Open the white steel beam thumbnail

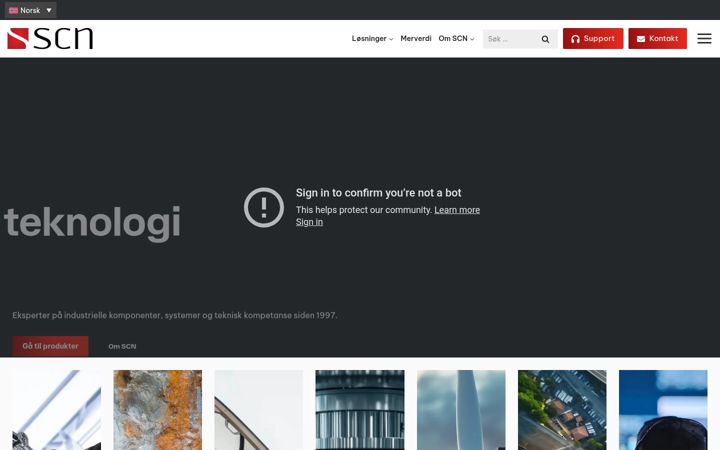pos(56,410)
